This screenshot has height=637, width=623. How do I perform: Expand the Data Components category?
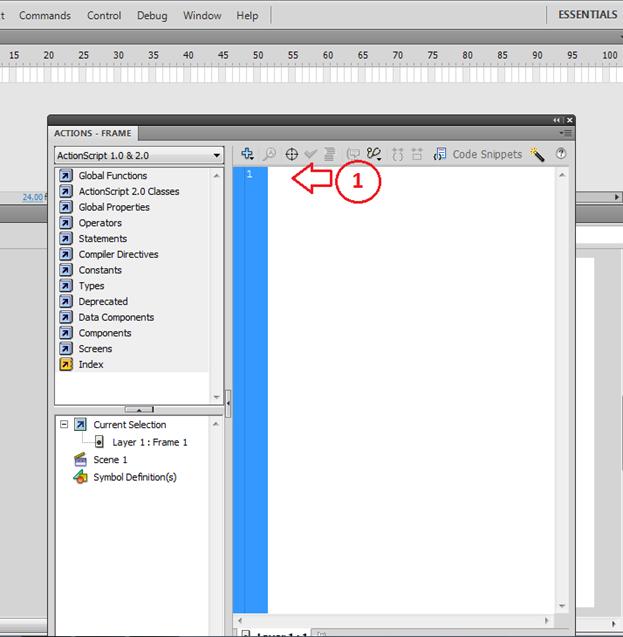click(x=107, y=317)
